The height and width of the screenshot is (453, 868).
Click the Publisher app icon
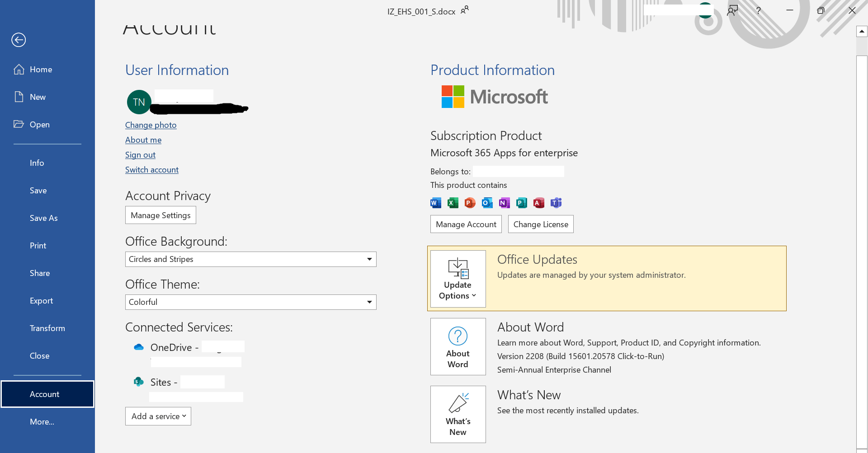click(x=522, y=203)
